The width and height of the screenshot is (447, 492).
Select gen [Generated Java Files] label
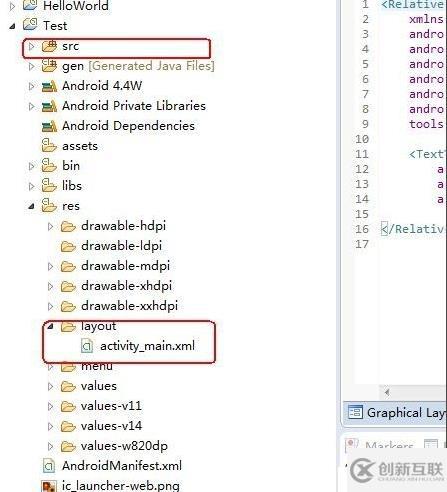click(x=138, y=66)
